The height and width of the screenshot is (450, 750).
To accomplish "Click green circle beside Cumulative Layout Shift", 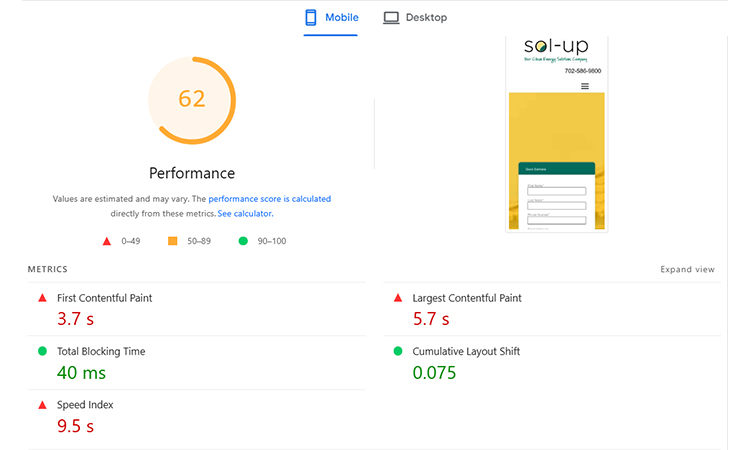I will [x=398, y=351].
